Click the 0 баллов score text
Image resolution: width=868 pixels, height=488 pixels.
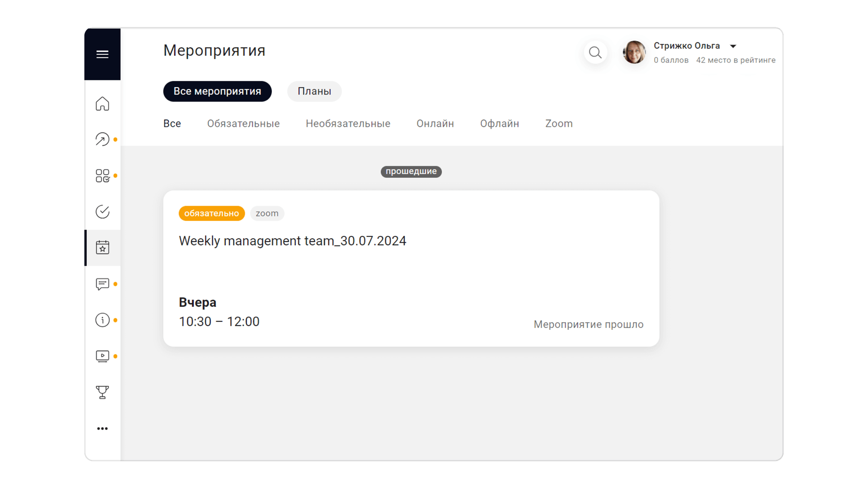click(671, 60)
